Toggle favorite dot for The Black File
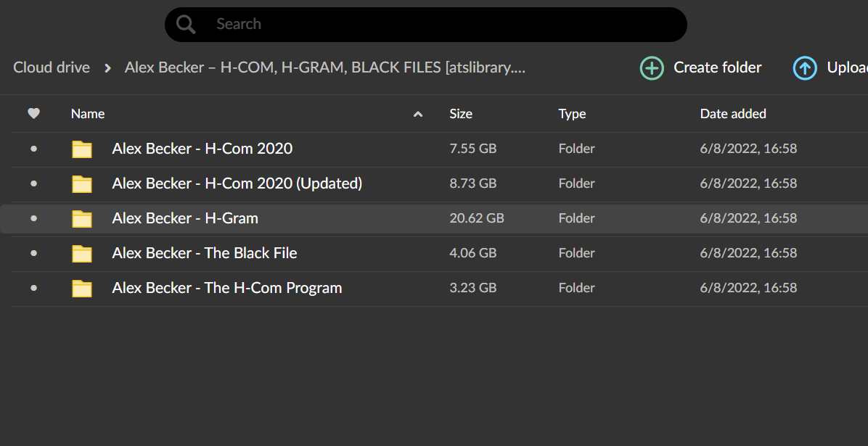This screenshot has width=868, height=446. (34, 253)
